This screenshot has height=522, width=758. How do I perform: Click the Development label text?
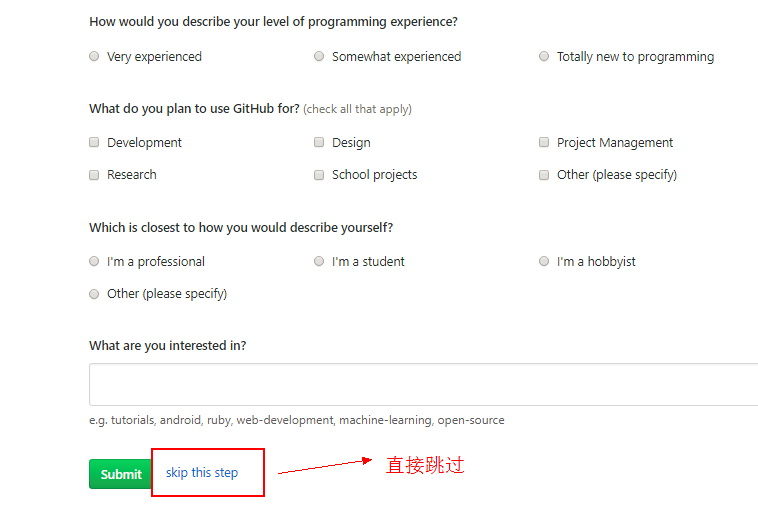[x=144, y=143]
